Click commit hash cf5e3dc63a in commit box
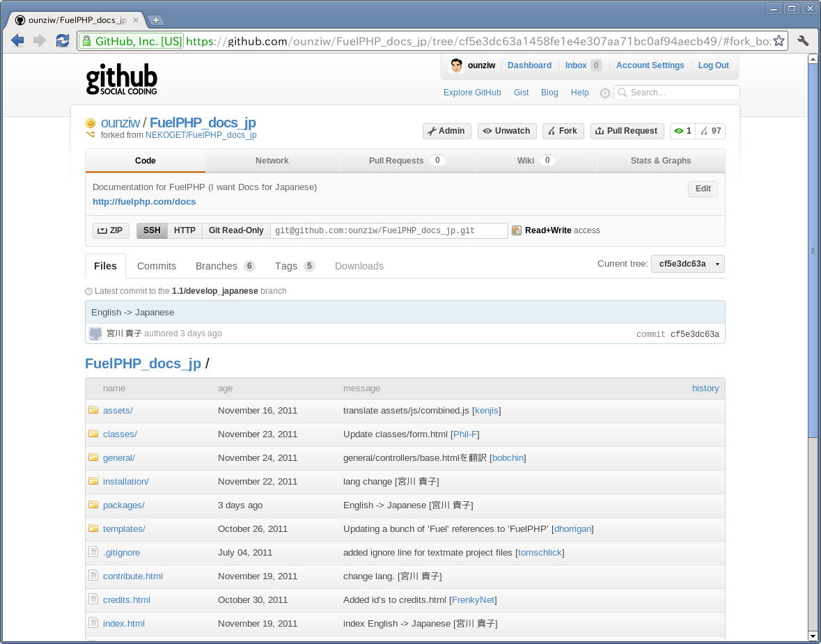Screen dimensions: 821x644 pos(695,334)
